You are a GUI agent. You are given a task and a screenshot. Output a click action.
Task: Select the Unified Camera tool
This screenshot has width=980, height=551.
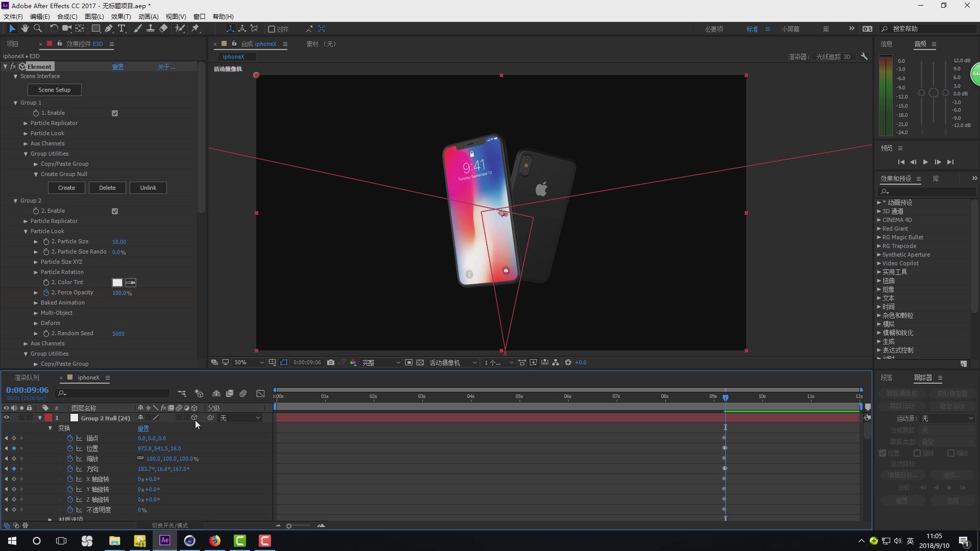66,29
